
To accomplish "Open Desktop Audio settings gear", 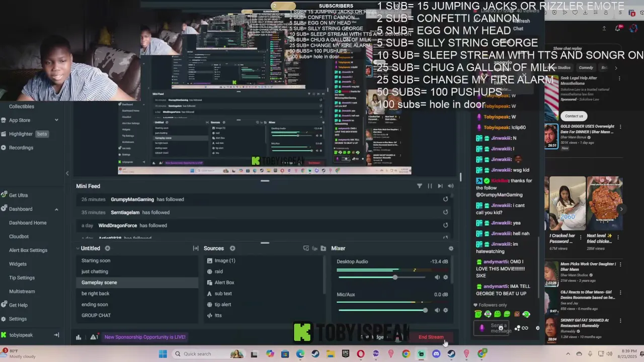I will coord(445,278).
